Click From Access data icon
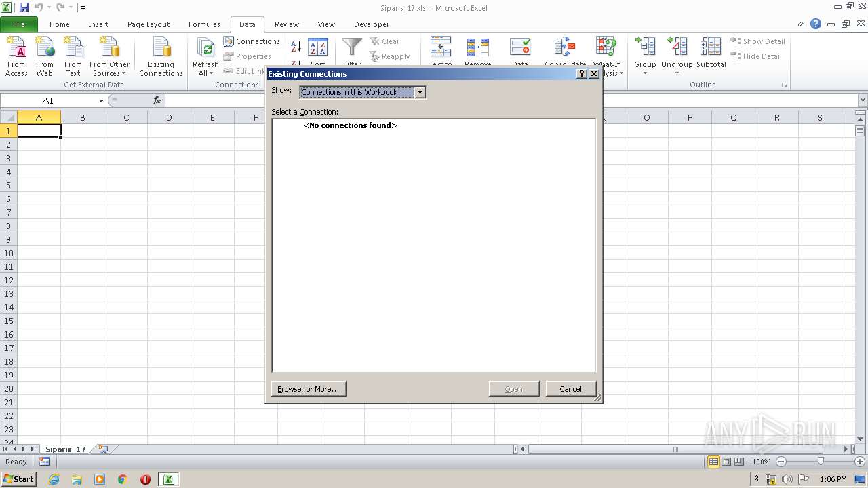This screenshot has width=868, height=488. tap(16, 57)
